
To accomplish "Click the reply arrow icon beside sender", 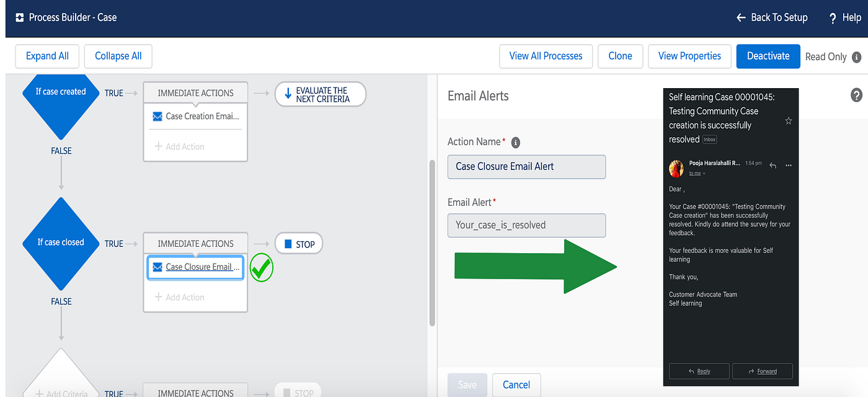I will [x=773, y=166].
